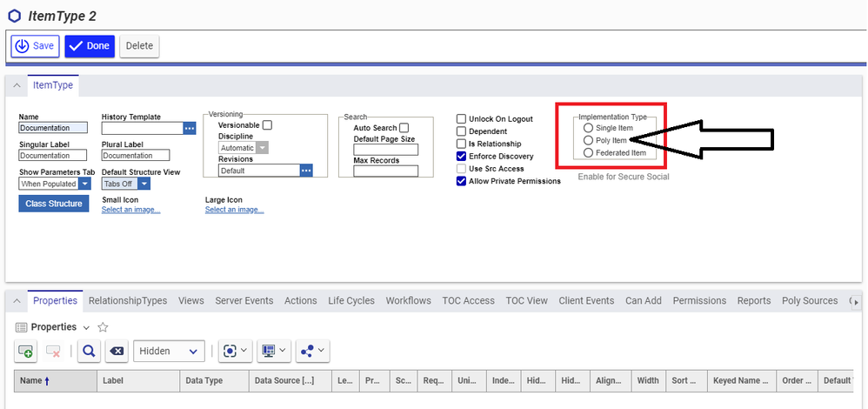
Task: Click the add new property row icon
Action: [x=25, y=351]
